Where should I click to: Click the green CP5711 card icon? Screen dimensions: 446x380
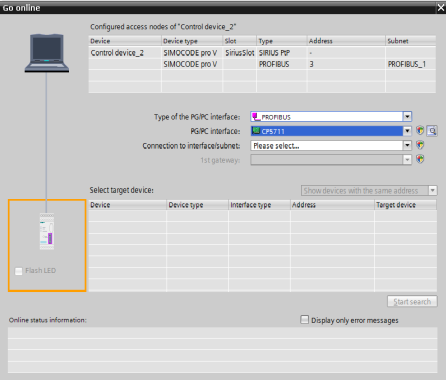click(256, 131)
